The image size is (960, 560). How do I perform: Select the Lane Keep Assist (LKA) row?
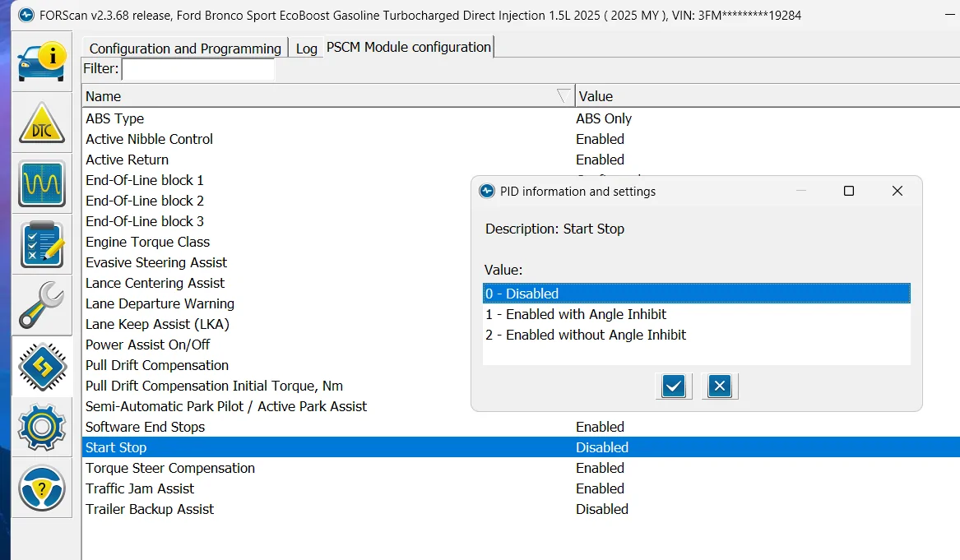coord(157,324)
